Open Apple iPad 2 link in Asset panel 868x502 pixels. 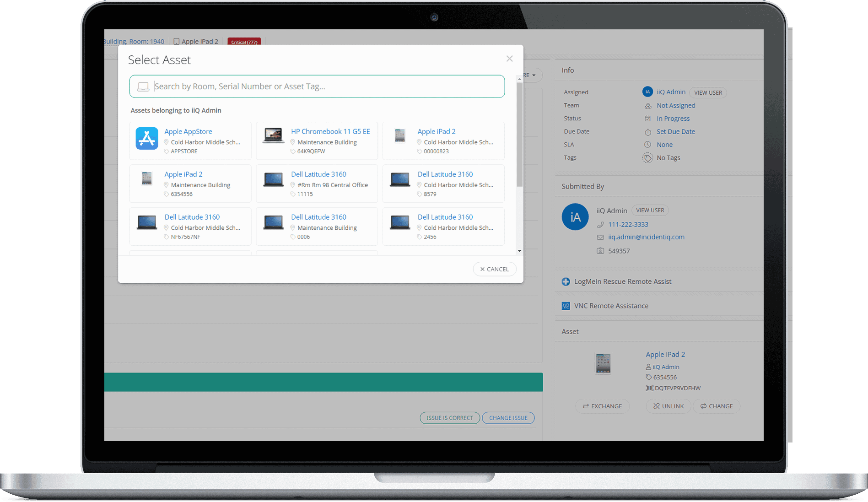[665, 354]
